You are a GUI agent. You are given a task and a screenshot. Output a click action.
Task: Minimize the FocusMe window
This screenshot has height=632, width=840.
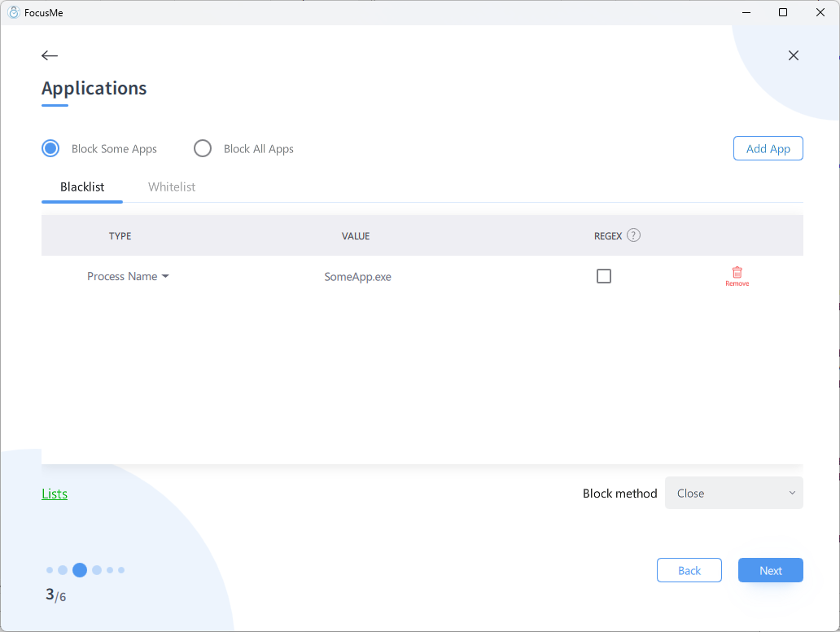[746, 12]
